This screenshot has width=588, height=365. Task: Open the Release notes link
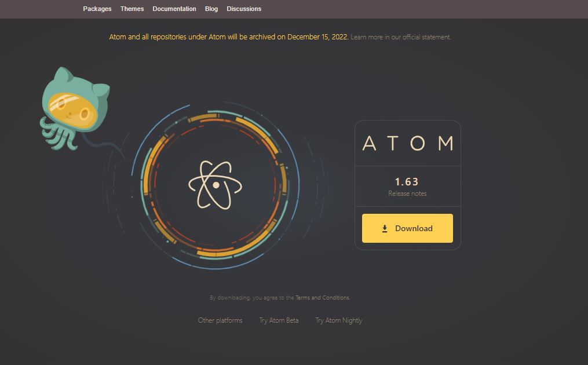(x=407, y=194)
